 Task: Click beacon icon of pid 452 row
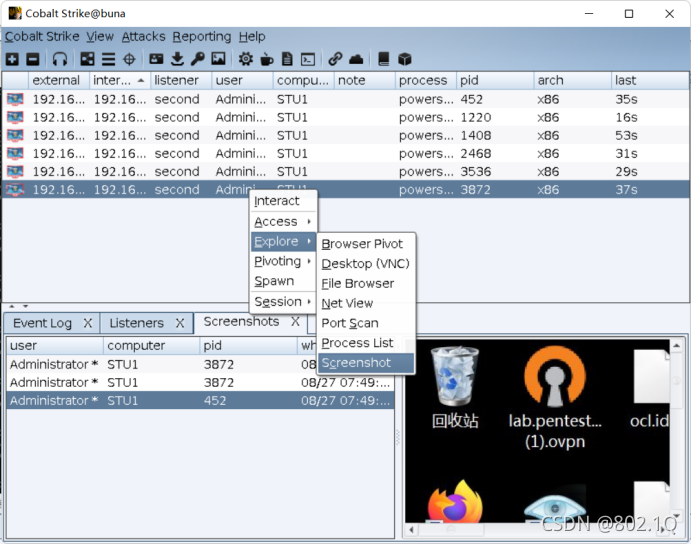(x=15, y=99)
